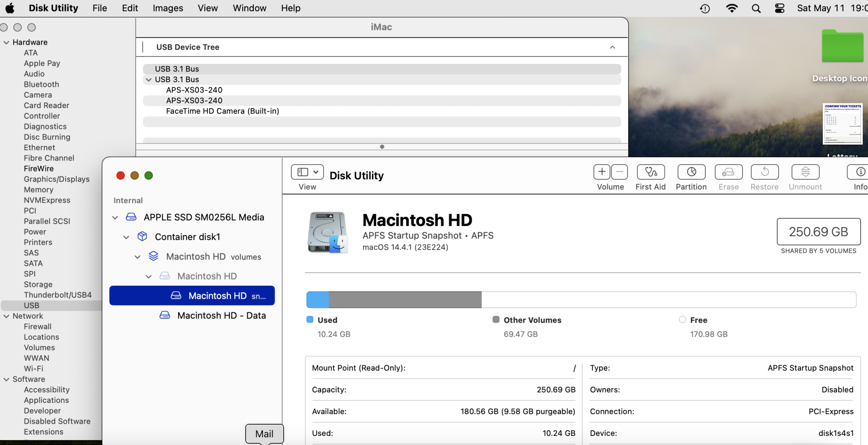Click the Macintosh HD volumes stack icon
The width and height of the screenshot is (868, 445).
pyautogui.click(x=154, y=256)
